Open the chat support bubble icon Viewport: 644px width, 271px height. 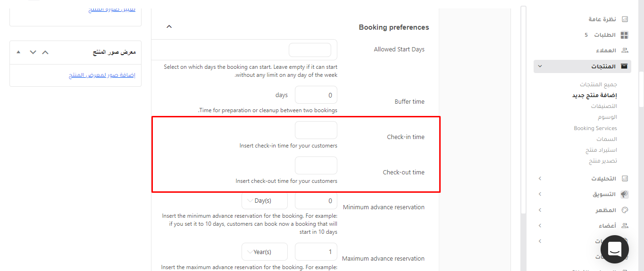[x=615, y=249]
